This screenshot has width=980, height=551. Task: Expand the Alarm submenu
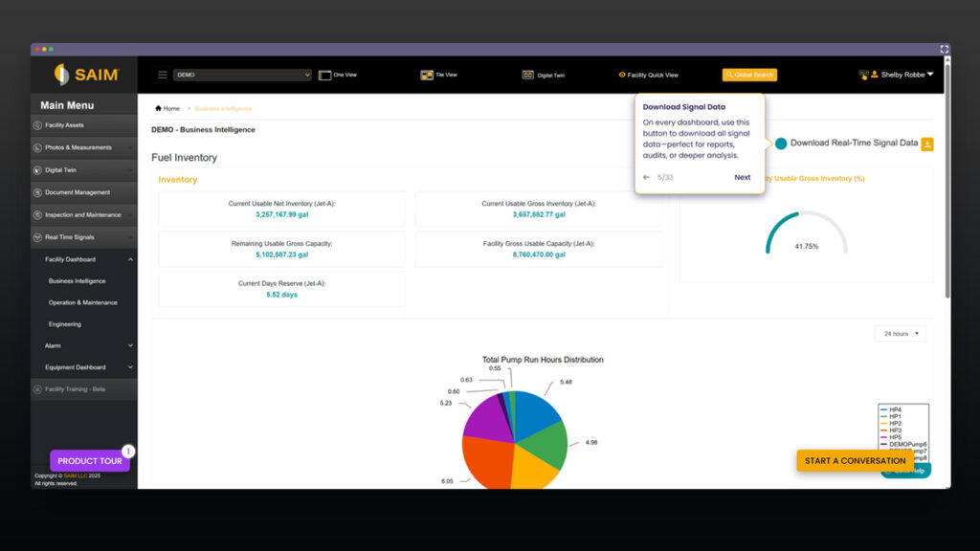click(x=130, y=345)
